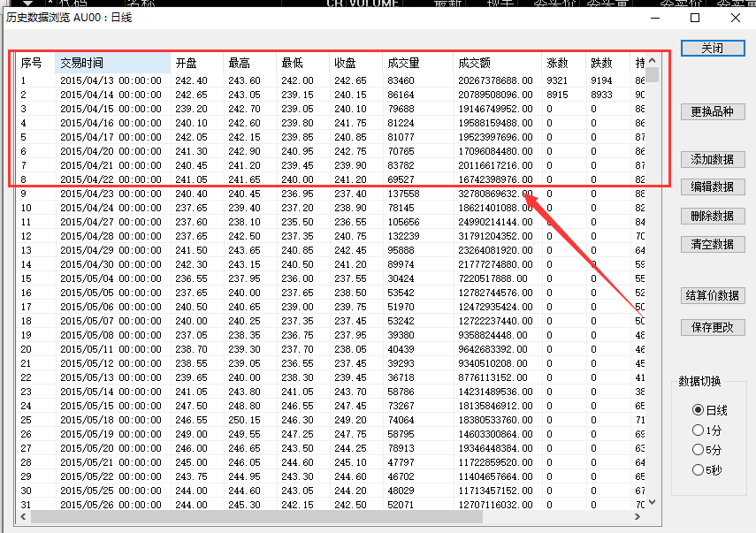This screenshot has width=756, height=533.
Task: Click the 20267378688.00 turnover cell
Action: point(496,80)
